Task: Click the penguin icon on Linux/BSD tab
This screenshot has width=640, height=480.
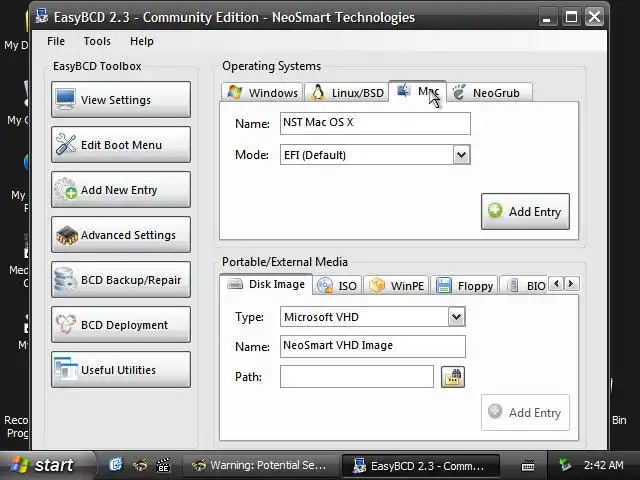Action: point(318,92)
